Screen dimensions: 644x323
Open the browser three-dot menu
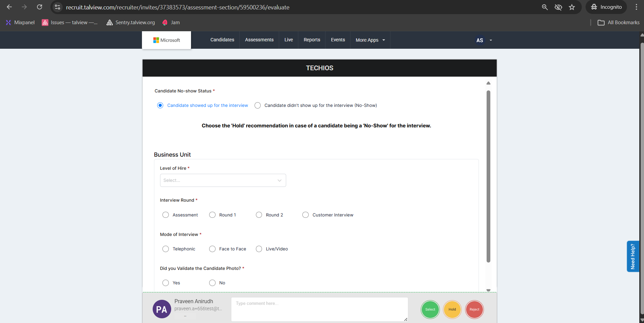[636, 7]
